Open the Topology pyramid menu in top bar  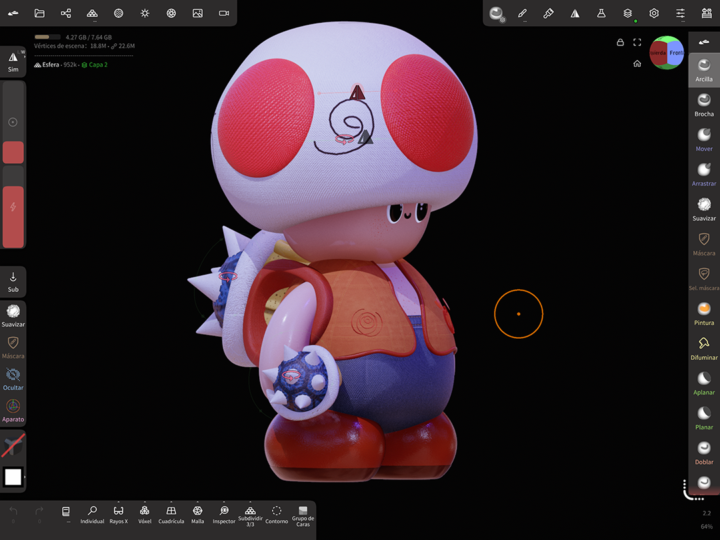[92, 13]
